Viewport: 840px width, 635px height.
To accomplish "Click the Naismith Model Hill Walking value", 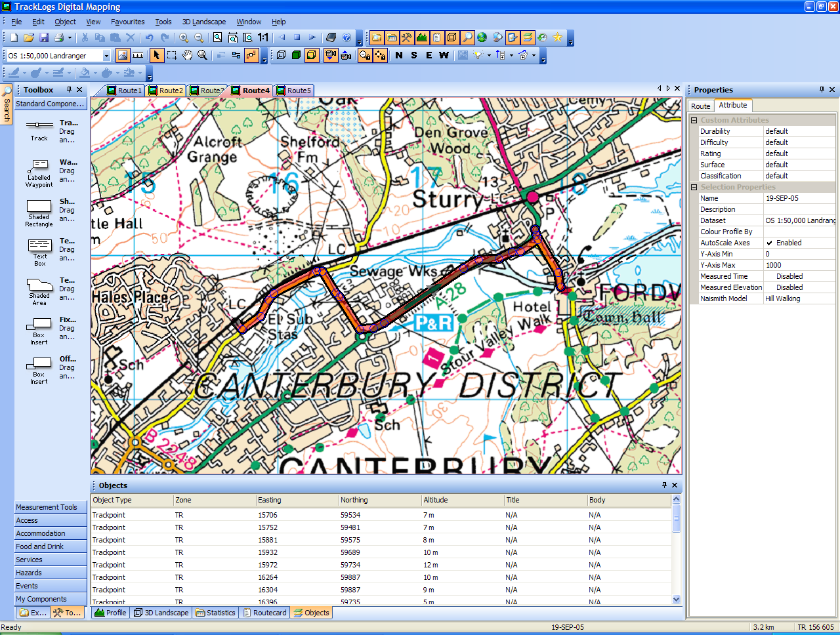I will [799, 298].
